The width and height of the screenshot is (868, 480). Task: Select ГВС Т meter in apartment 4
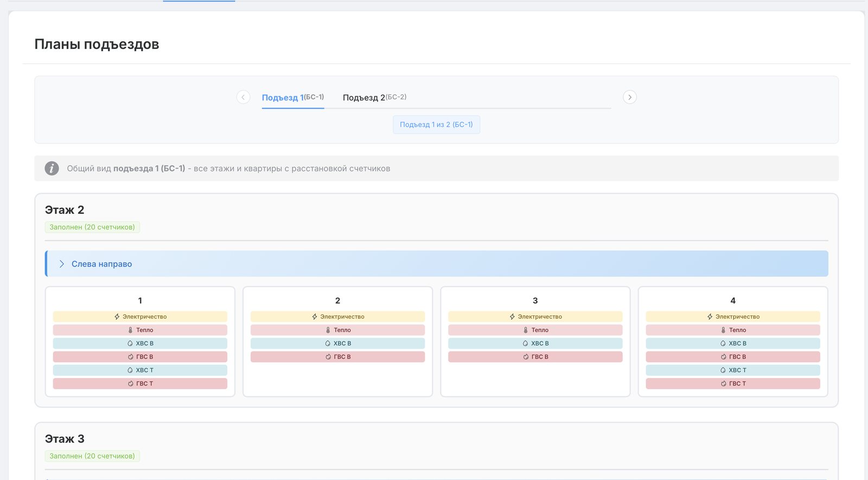point(733,383)
